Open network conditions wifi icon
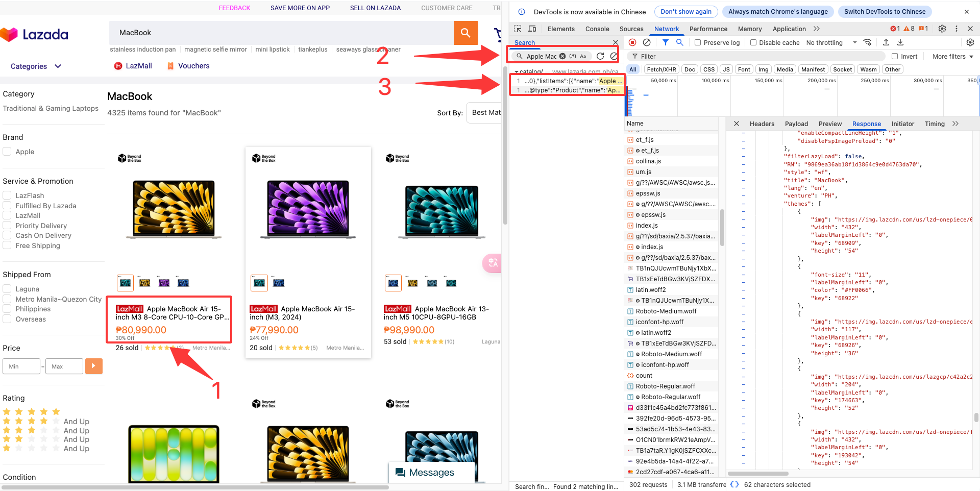 pos(867,42)
